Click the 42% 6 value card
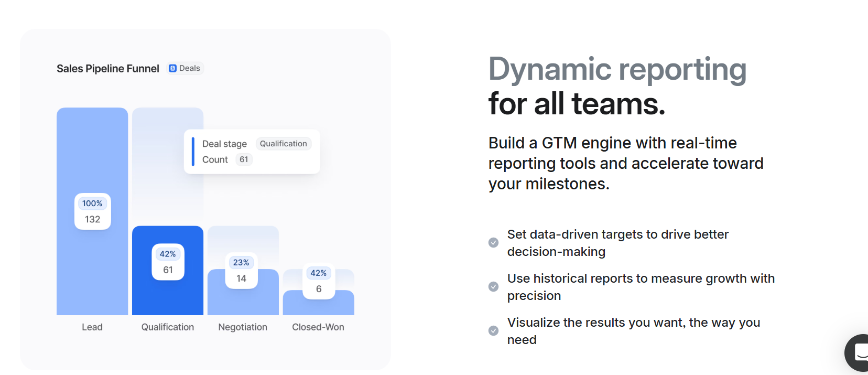 tap(319, 281)
